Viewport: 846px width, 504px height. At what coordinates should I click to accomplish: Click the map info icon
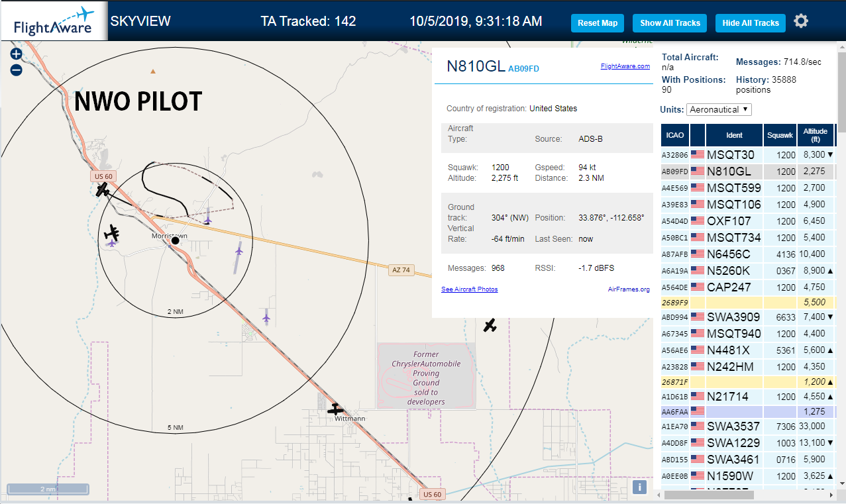pyautogui.click(x=639, y=487)
